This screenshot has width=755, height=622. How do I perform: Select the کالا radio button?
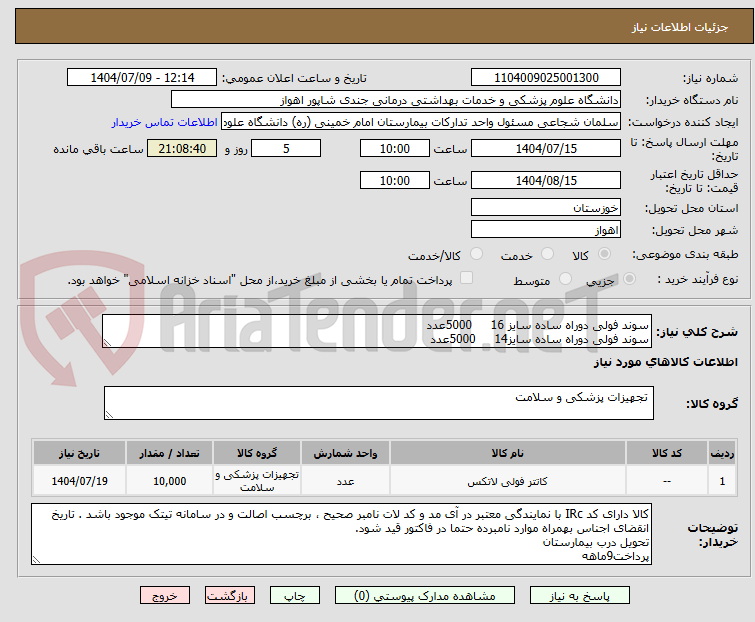(604, 254)
